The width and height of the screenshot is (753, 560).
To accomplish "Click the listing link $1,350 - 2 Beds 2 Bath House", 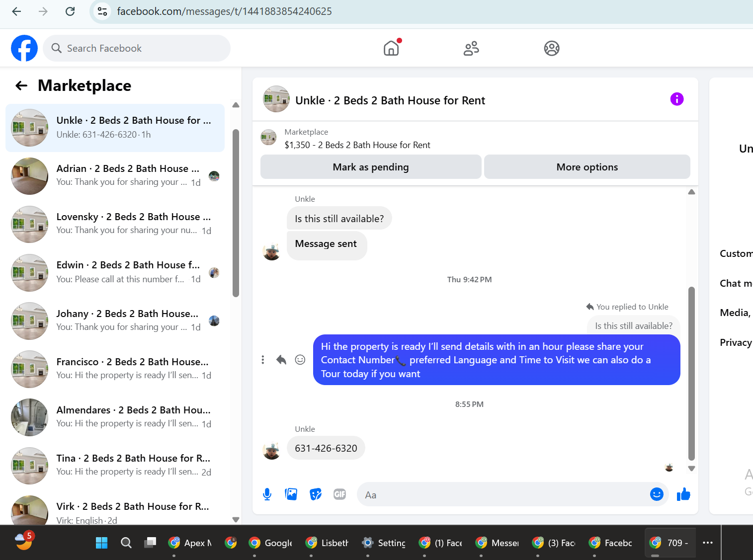I will click(357, 145).
